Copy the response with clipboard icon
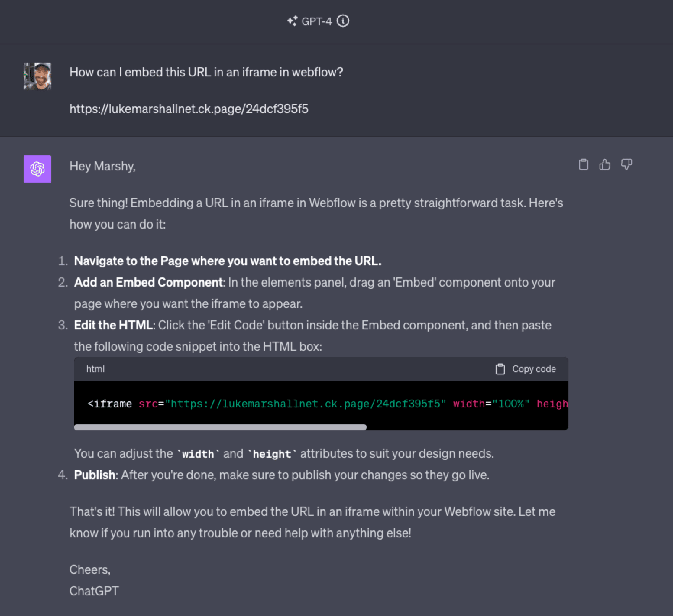Screen dimensions: 673x616 coord(583,164)
